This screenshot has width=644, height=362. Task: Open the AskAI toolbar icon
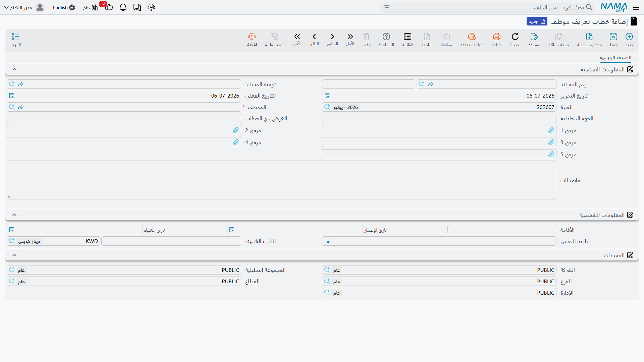point(252,37)
